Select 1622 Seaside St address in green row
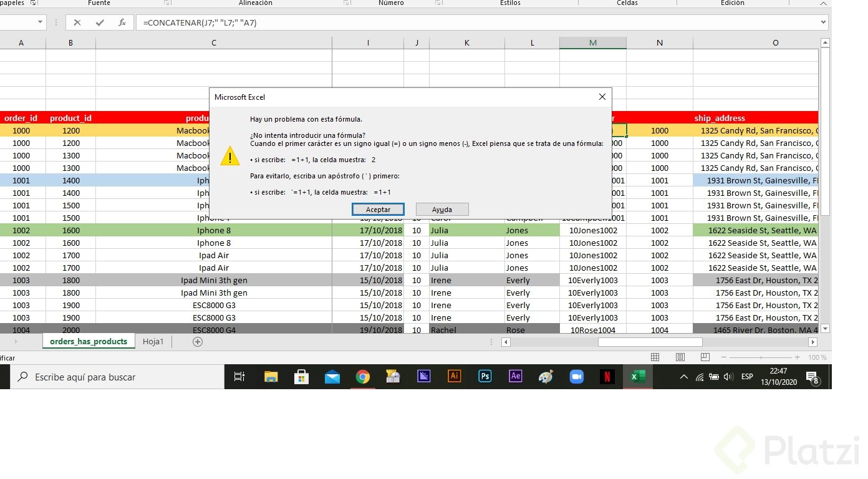 (756, 230)
